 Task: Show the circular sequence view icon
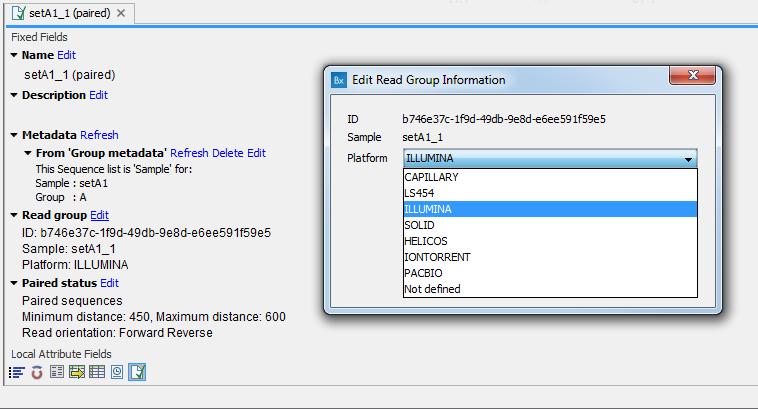[37, 372]
